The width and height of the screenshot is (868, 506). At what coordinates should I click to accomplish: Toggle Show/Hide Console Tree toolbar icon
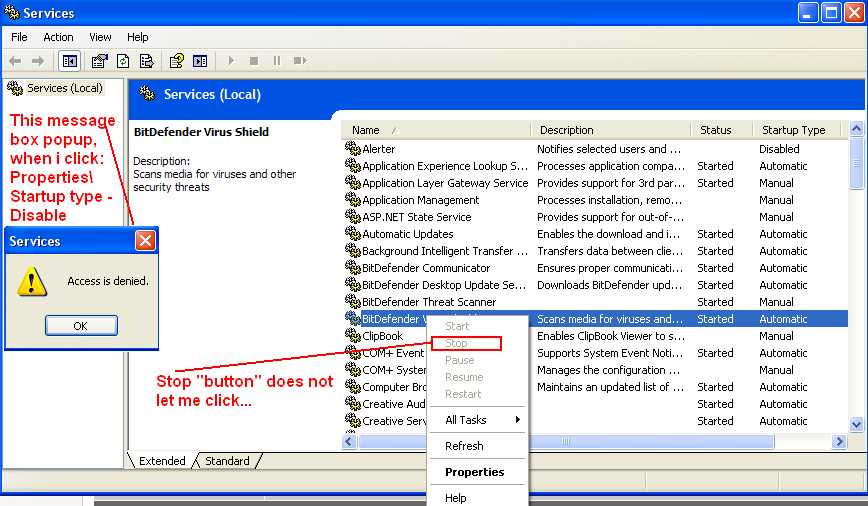click(70, 61)
